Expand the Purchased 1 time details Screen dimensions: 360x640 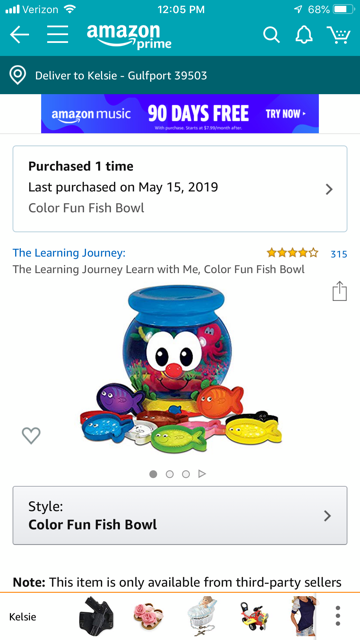[x=180, y=189]
